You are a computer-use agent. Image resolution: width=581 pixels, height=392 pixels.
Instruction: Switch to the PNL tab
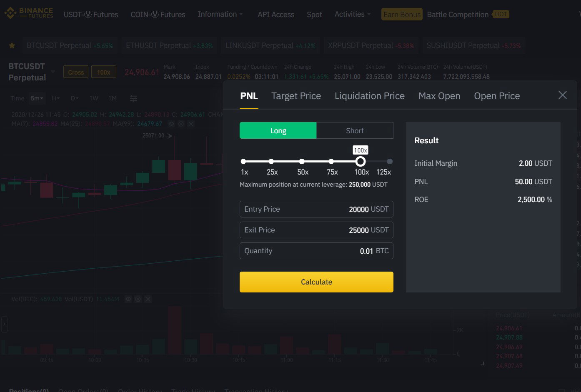[x=249, y=96]
